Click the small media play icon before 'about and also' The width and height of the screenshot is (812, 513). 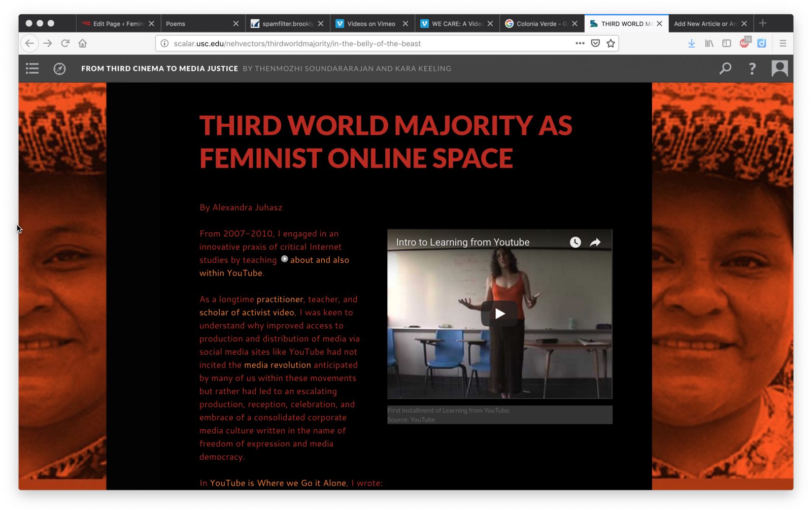[x=284, y=259]
